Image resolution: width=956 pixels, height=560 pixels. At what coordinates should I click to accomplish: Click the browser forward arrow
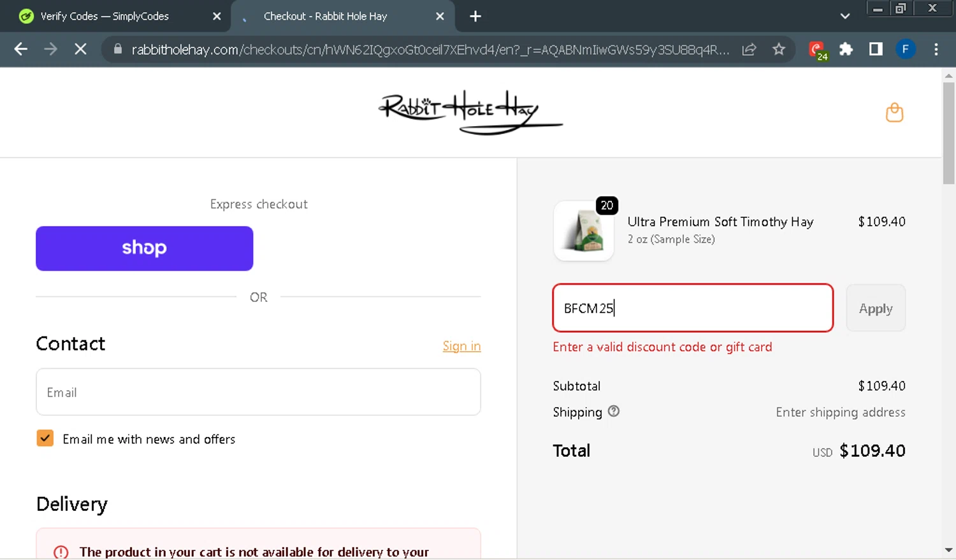click(x=50, y=49)
